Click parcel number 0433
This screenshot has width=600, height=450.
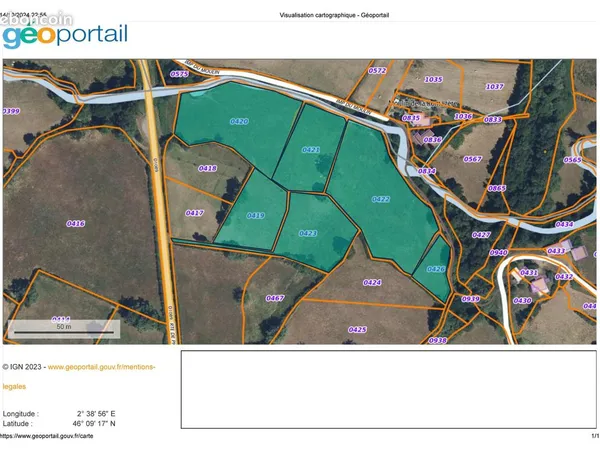pyautogui.click(x=556, y=251)
